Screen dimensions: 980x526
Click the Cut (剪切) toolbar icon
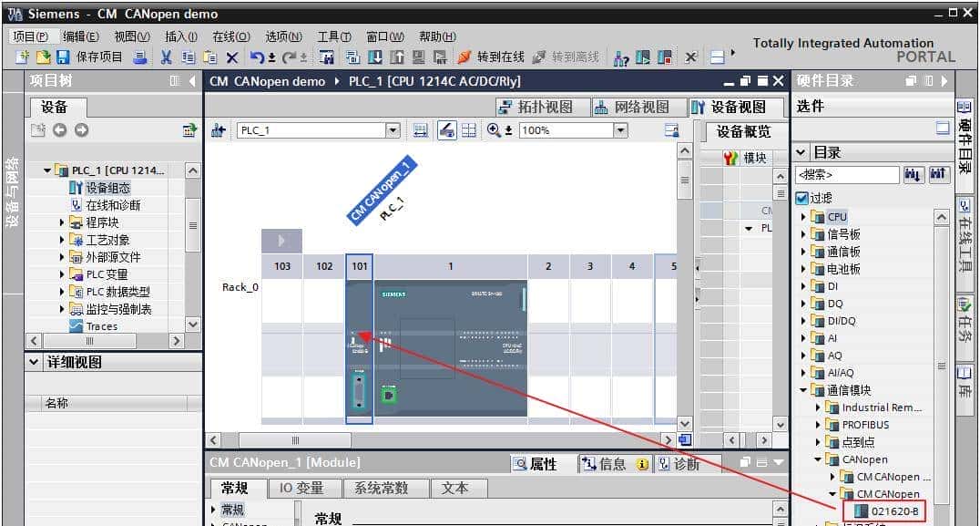tap(168, 57)
